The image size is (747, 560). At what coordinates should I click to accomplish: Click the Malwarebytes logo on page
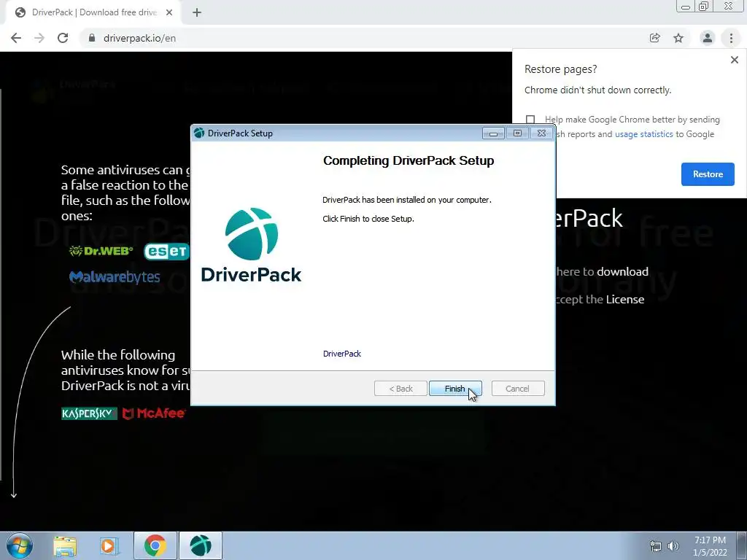115,276
